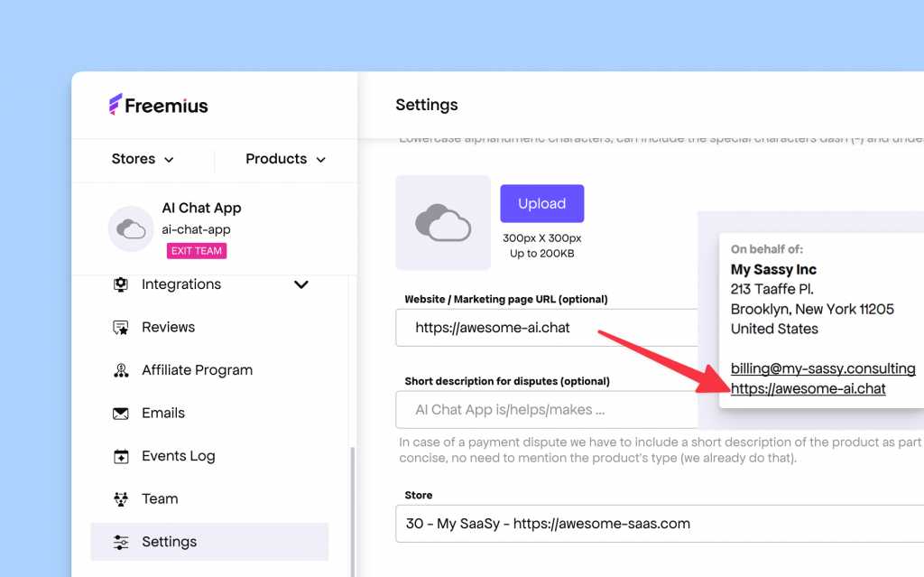
Task: Open the Store selection field
Action: (632, 524)
